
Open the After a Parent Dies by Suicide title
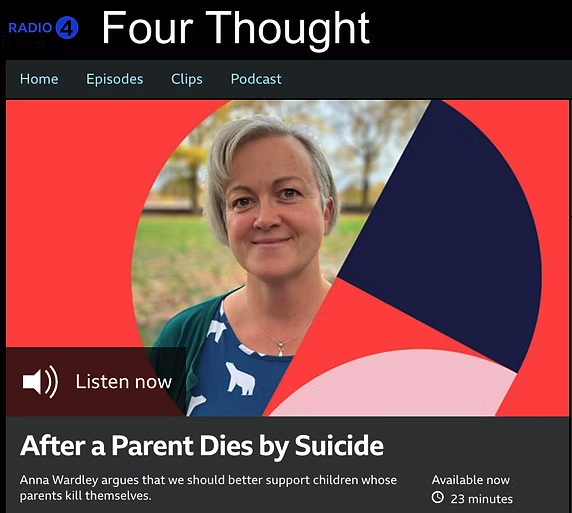(x=202, y=446)
